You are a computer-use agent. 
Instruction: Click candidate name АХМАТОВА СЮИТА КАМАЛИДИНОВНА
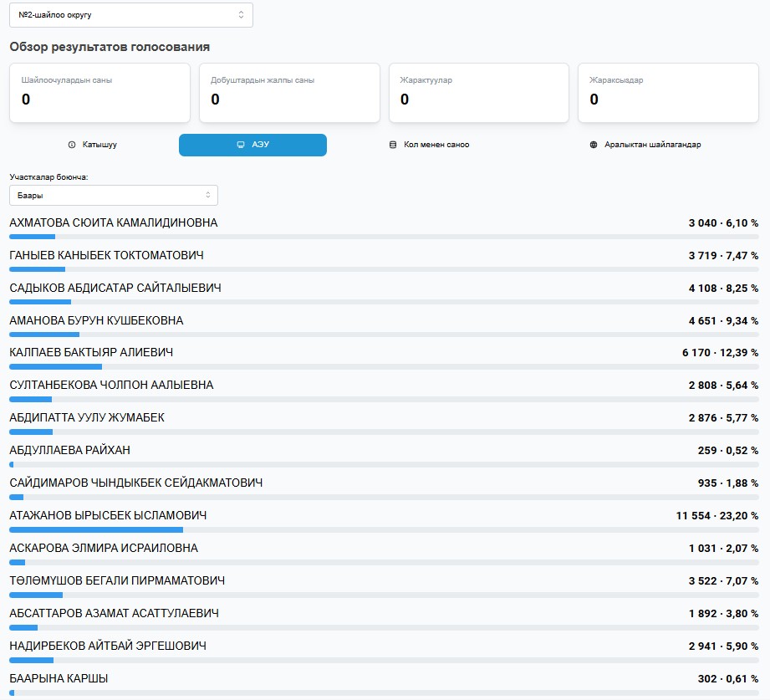tap(113, 223)
